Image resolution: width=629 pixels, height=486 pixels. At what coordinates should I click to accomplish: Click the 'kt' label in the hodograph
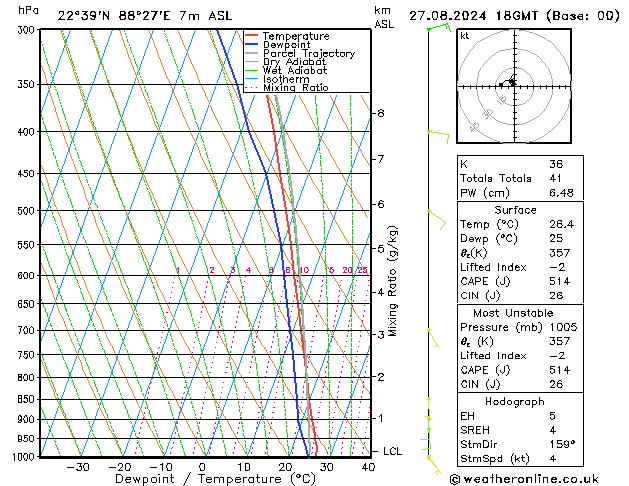pos(465,36)
